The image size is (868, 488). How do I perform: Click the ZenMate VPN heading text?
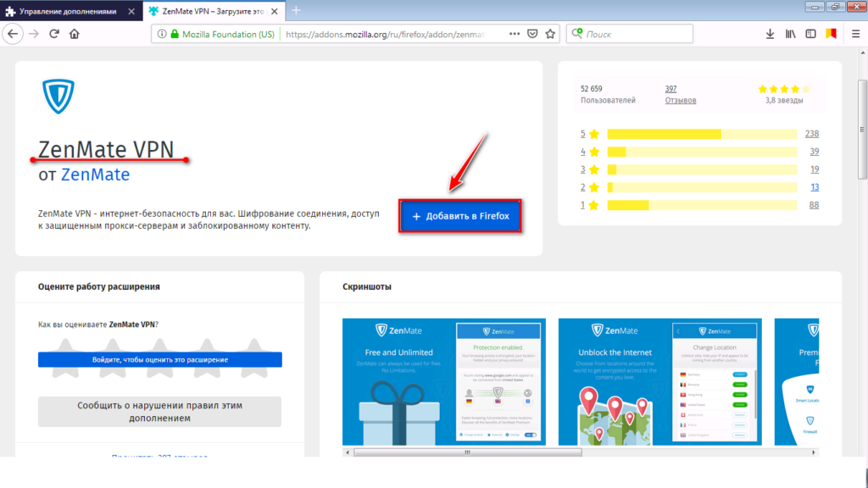pyautogui.click(x=106, y=149)
